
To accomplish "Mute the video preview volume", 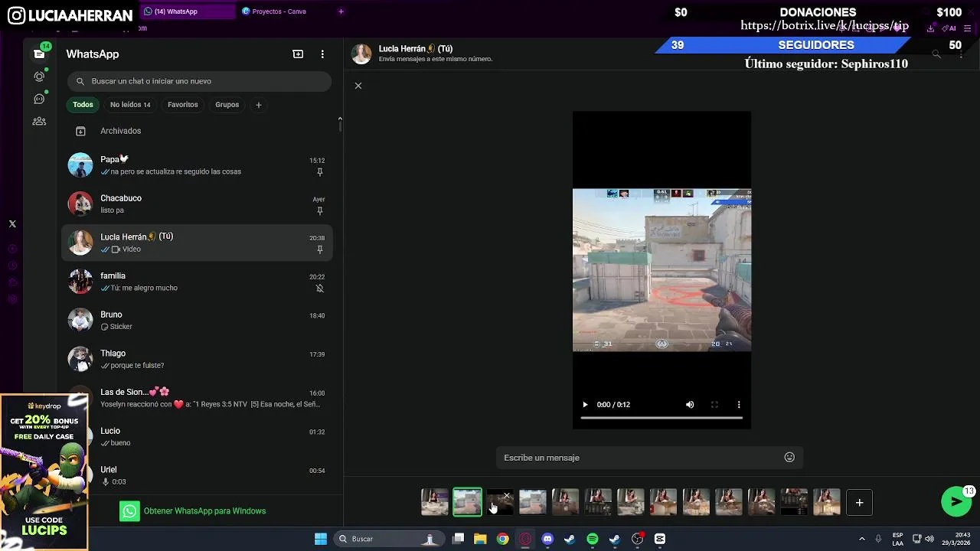I will click(690, 405).
